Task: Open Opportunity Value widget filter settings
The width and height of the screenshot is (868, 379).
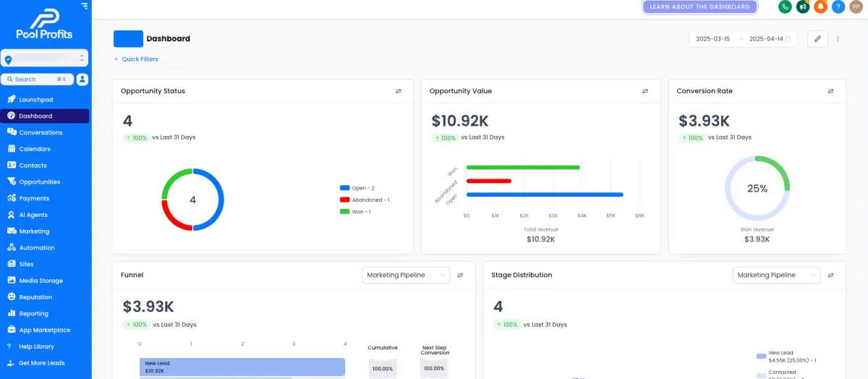Action: (645, 91)
